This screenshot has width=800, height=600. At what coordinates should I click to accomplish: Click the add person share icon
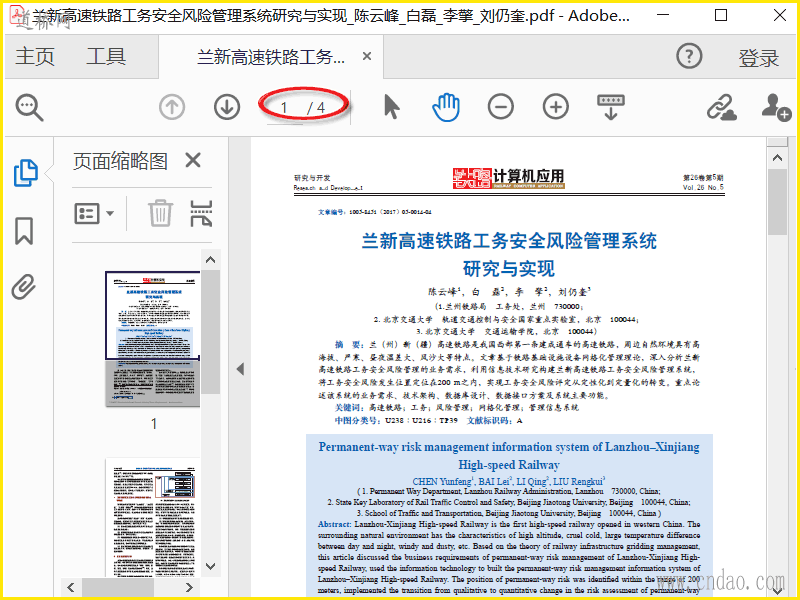coord(776,107)
